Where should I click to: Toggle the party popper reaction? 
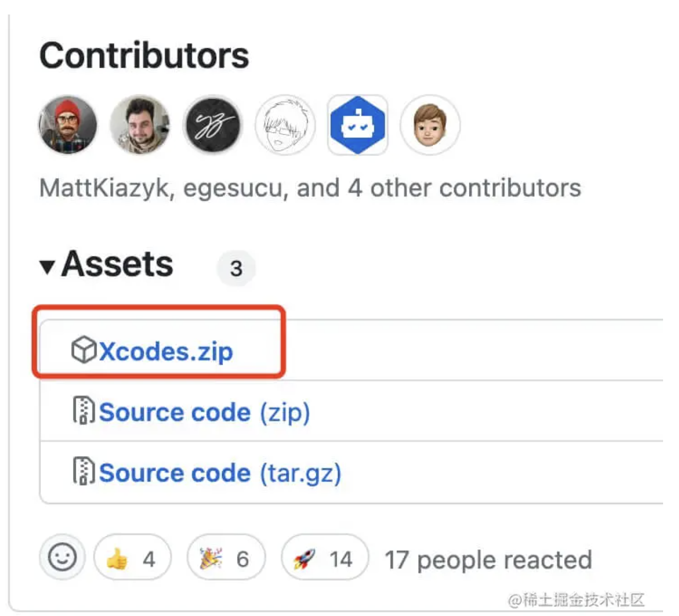(226, 557)
